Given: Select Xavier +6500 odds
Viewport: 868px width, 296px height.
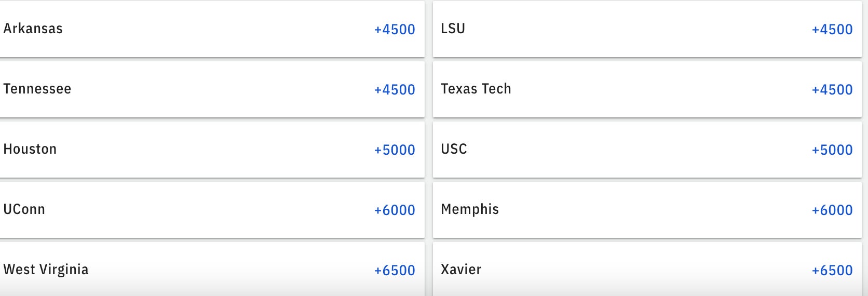Looking at the screenshot, I should click(x=832, y=271).
